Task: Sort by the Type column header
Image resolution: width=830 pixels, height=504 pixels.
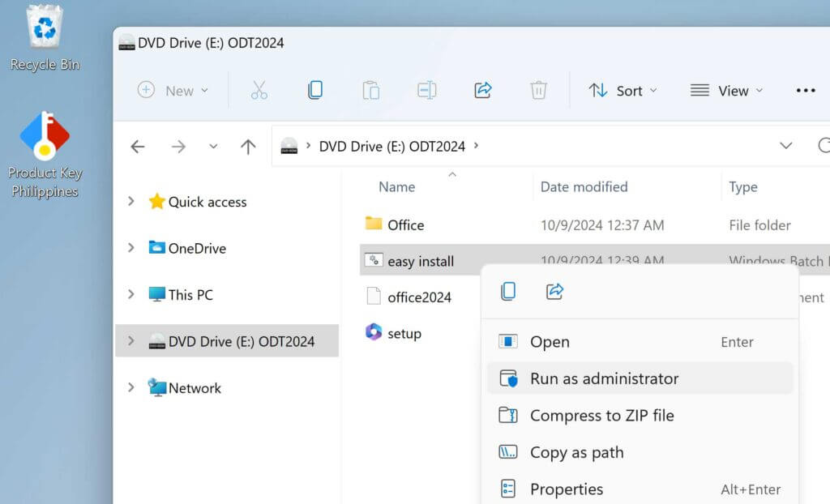Action: tap(743, 187)
